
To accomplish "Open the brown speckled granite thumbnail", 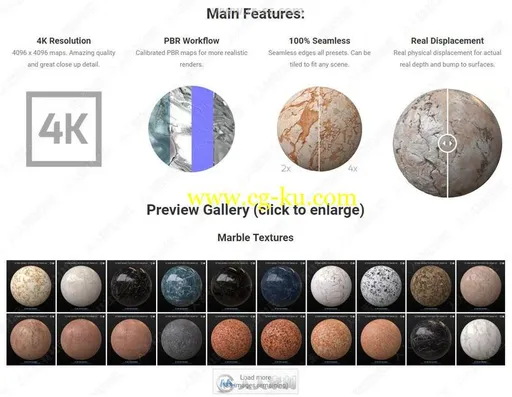I will (431, 286).
